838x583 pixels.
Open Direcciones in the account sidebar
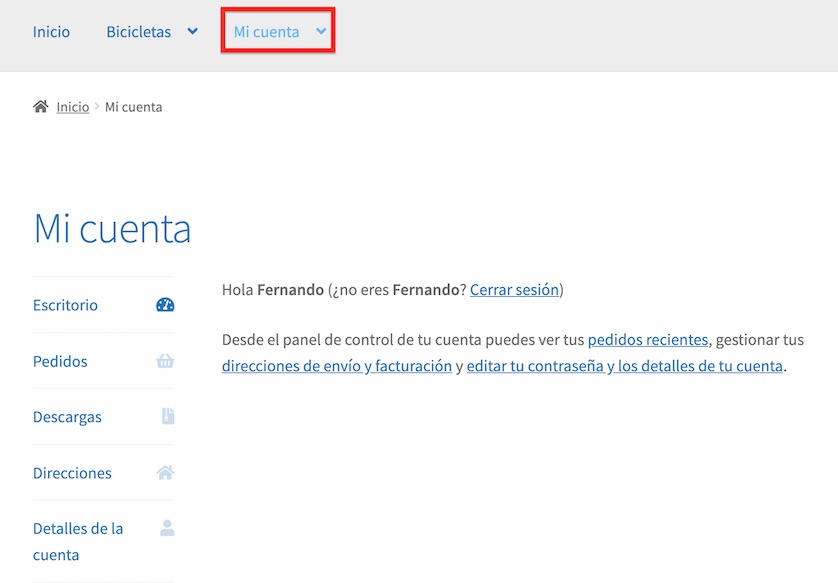72,473
